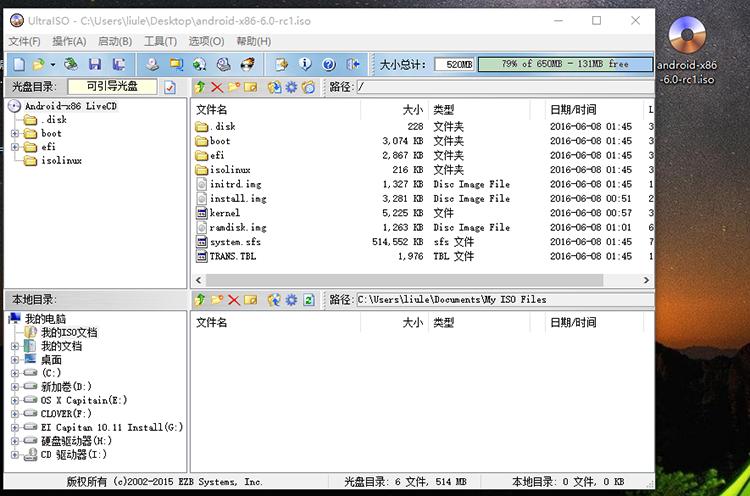The height and width of the screenshot is (496, 750).
Task: Click the blue info icon in toolbar
Action: 305,64
